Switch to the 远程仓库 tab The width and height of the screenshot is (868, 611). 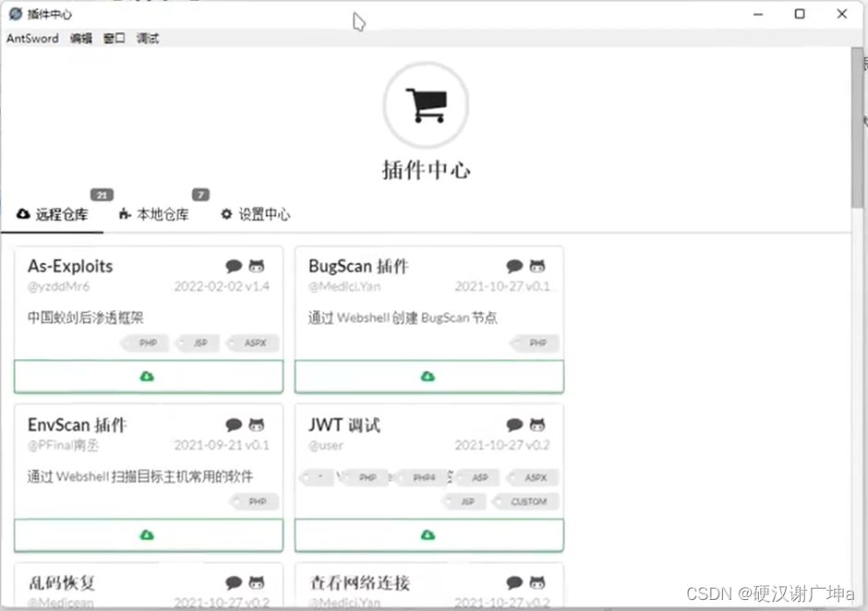(x=52, y=214)
